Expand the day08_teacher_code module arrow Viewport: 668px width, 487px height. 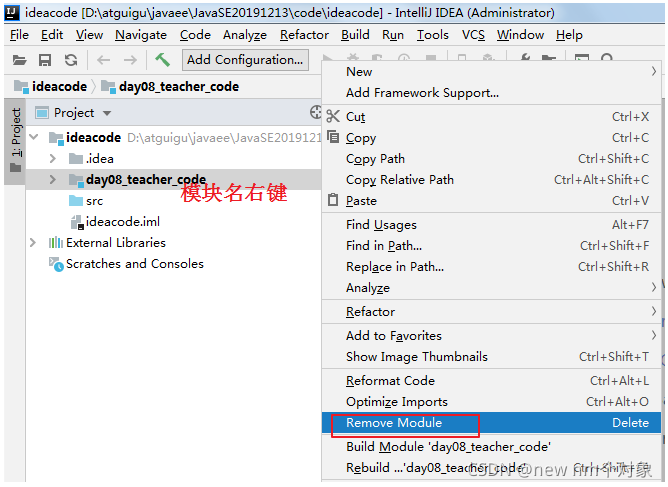(x=53, y=179)
